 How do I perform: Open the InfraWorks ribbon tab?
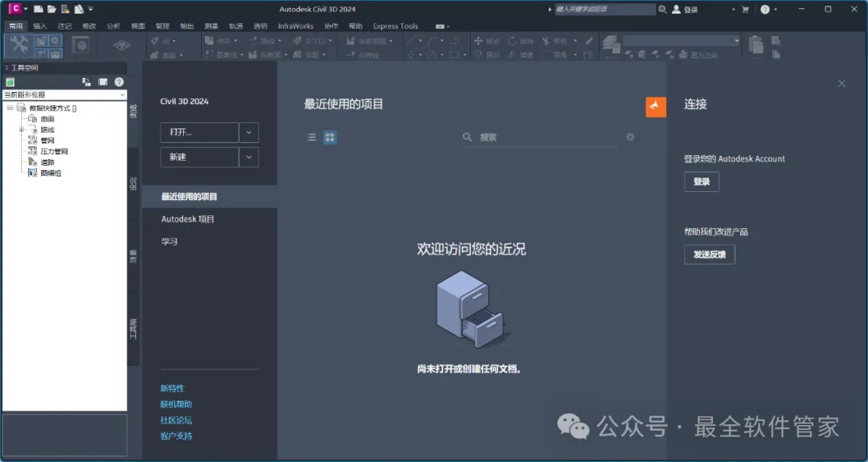(296, 26)
